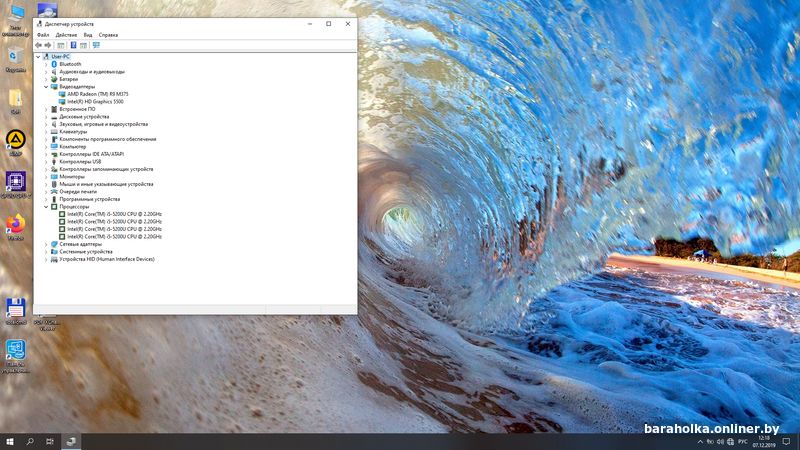Open the Windows Start menu
This screenshot has height=450, width=800.
click(10, 441)
